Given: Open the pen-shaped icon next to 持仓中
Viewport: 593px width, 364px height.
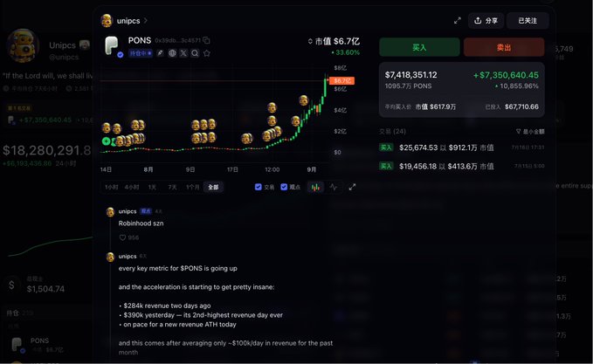Looking at the screenshot, I should 161,53.
